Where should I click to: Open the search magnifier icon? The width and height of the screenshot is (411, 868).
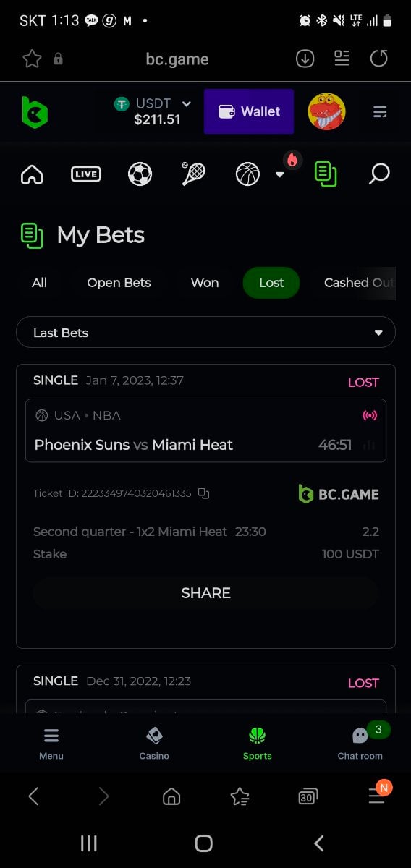[x=379, y=174]
